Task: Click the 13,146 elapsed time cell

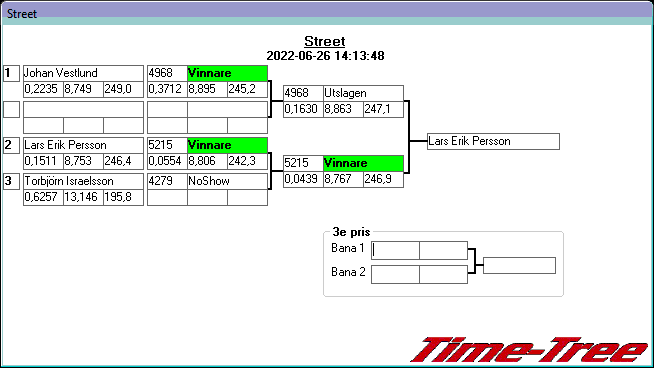Action: coord(83,197)
